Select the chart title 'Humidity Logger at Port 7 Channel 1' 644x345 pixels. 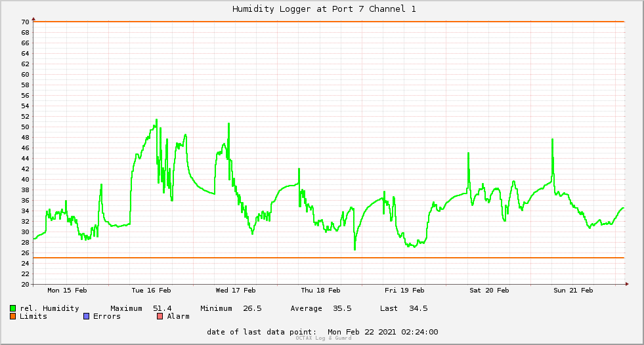coord(324,9)
